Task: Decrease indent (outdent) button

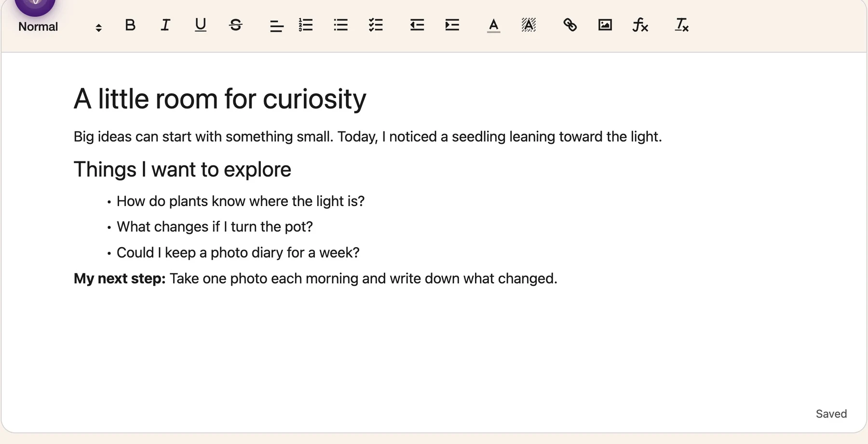Action: click(x=417, y=25)
